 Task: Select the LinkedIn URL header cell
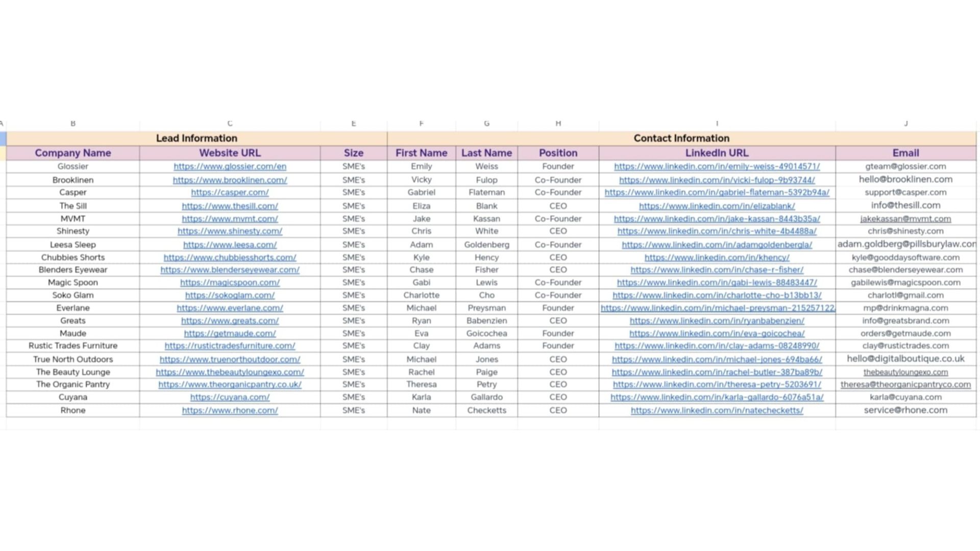pyautogui.click(x=717, y=153)
